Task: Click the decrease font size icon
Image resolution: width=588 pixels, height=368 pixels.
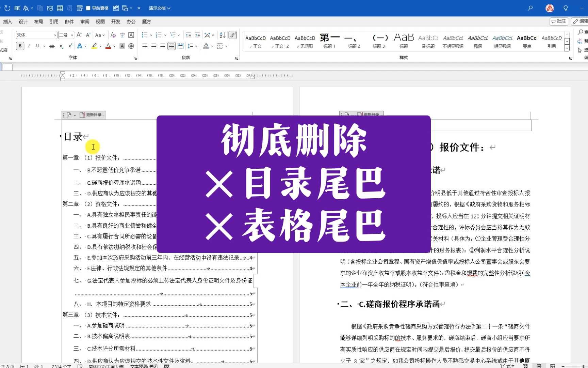Action: coord(88,35)
